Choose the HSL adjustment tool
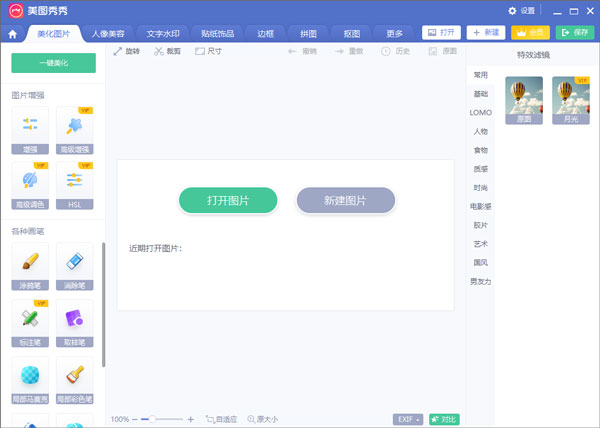 [x=75, y=186]
